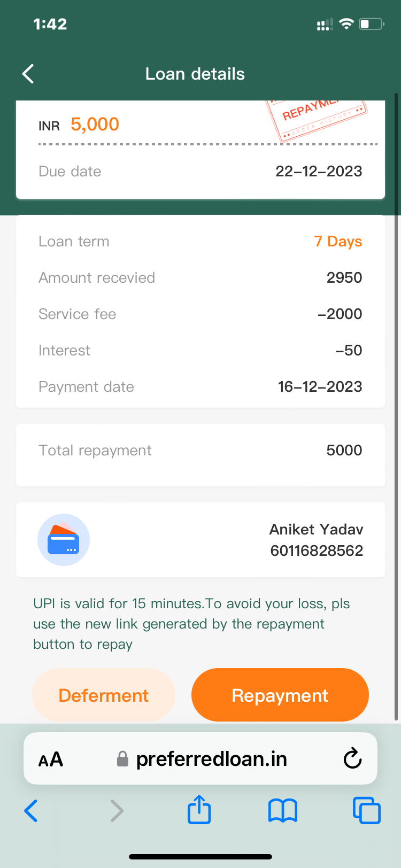Tap the site lock icon in address bar
The image size is (401, 868).
(x=122, y=759)
